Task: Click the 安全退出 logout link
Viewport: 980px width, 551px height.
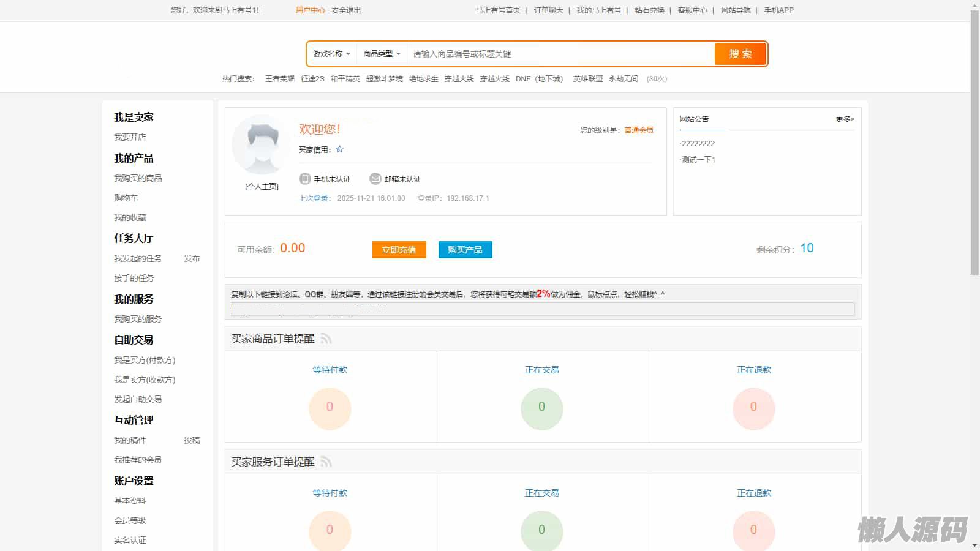Action: pos(346,10)
